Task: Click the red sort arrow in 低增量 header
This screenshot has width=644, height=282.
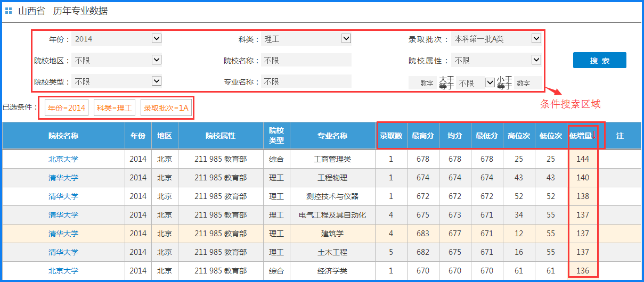Action: [594, 136]
